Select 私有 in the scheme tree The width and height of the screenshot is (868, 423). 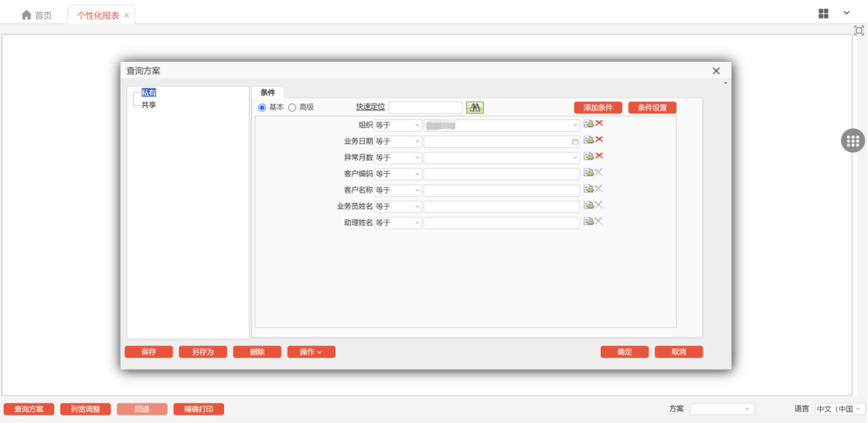click(x=149, y=93)
